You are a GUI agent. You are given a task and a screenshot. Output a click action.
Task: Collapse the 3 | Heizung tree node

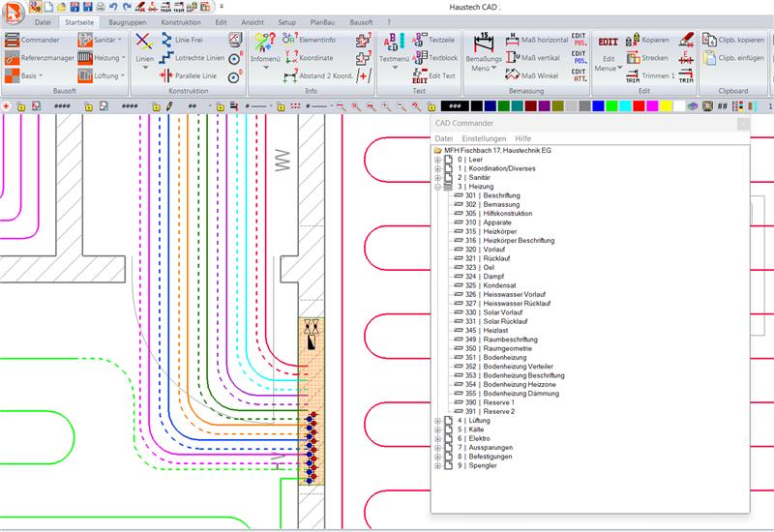click(x=437, y=187)
